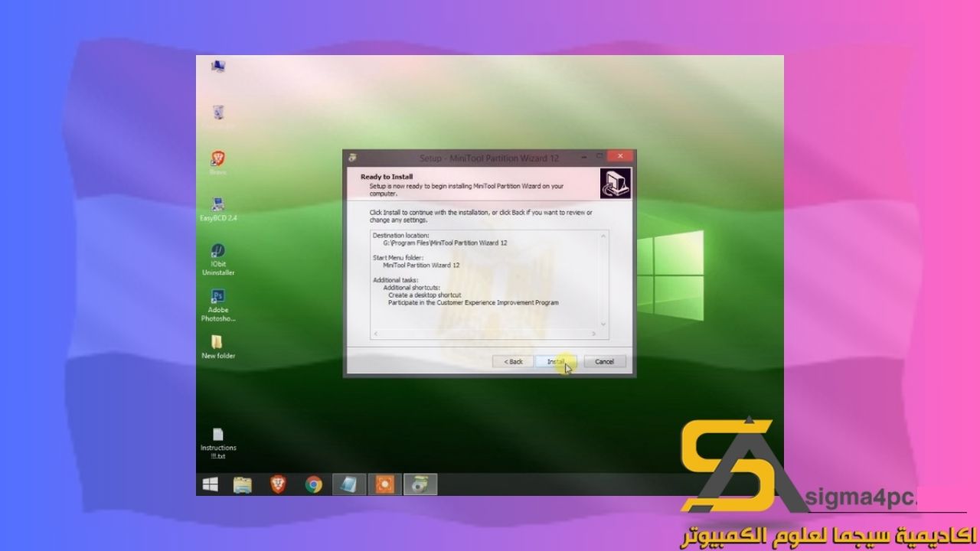Click horizontal scrollbar left arrow in summary
This screenshot has height=551, width=980.
point(375,334)
